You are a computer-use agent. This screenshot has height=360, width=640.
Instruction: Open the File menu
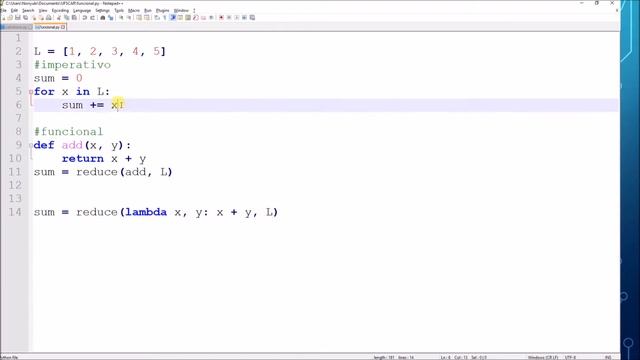(4, 10)
